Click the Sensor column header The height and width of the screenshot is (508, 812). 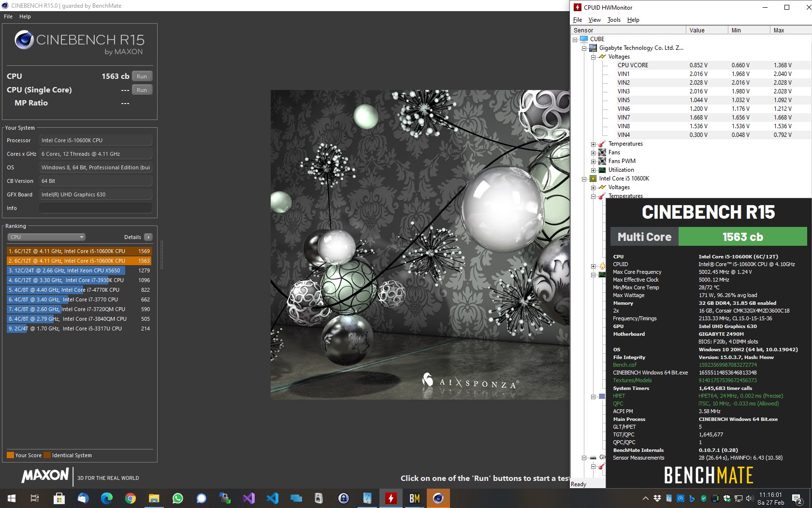628,30
